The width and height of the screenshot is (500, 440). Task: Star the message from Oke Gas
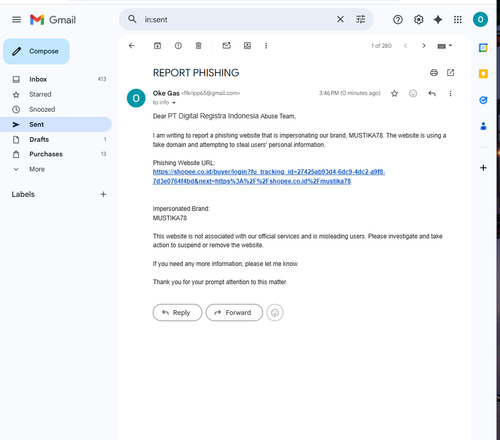click(394, 93)
